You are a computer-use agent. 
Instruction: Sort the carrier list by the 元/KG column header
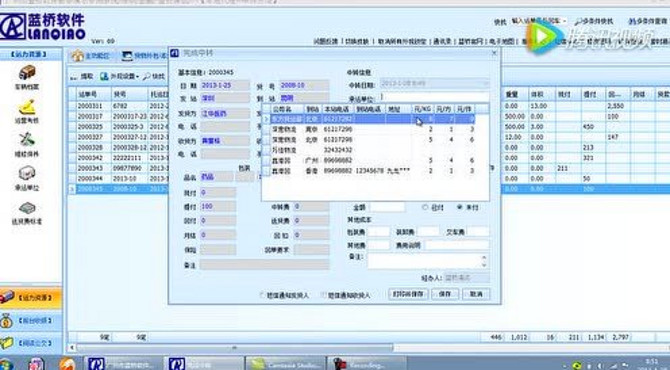(423, 109)
